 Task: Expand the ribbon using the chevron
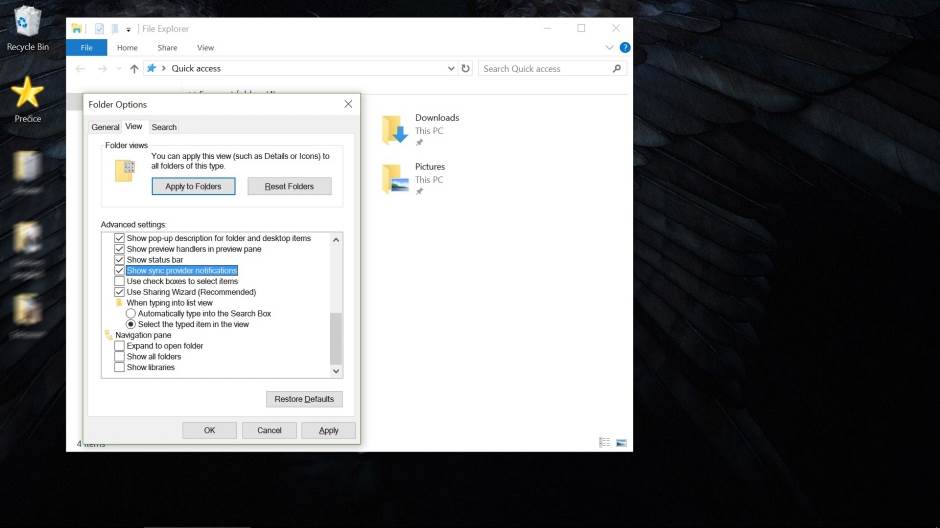click(x=610, y=47)
